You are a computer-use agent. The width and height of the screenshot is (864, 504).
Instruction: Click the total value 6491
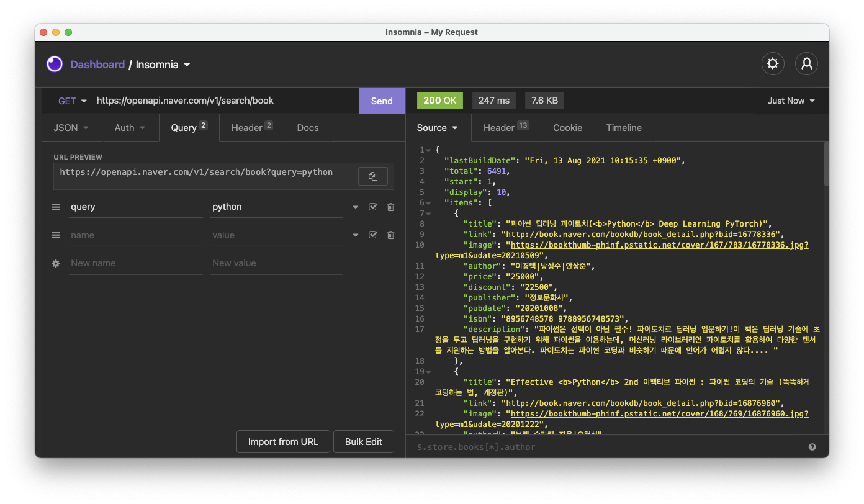point(495,171)
